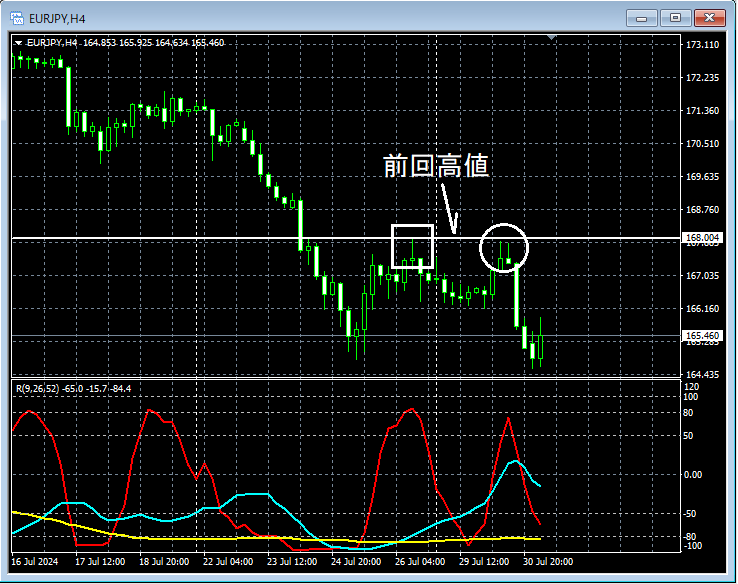Click the 120 level on indicator scale
This screenshot has height=584, width=738.
click(x=691, y=387)
